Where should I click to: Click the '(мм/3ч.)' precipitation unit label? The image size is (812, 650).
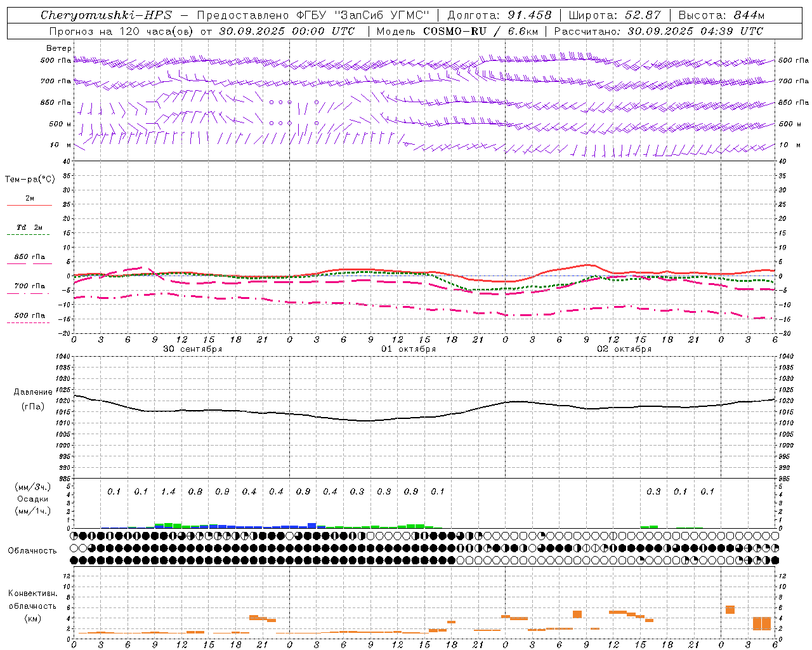(33, 487)
